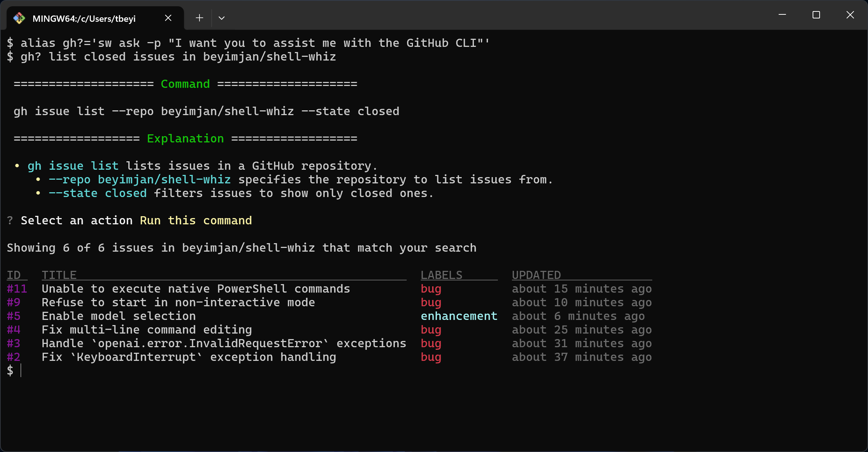The image size is (868, 452).
Task: Click the bug label on issue #9
Action: pos(431,302)
